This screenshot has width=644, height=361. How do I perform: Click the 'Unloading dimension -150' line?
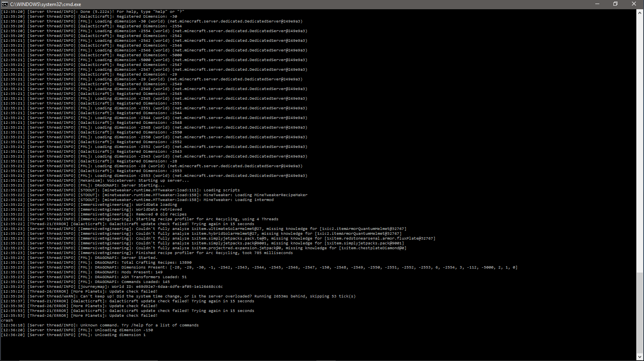(x=77, y=330)
